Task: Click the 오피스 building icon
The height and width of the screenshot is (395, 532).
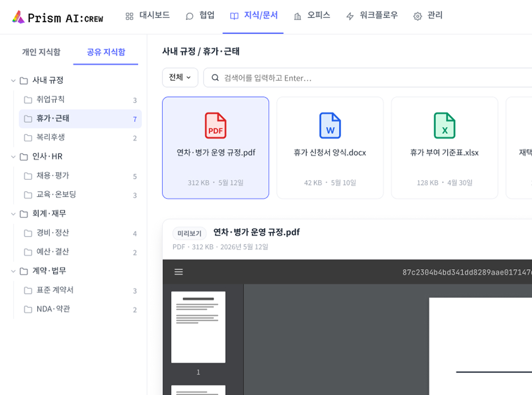Action: point(298,16)
